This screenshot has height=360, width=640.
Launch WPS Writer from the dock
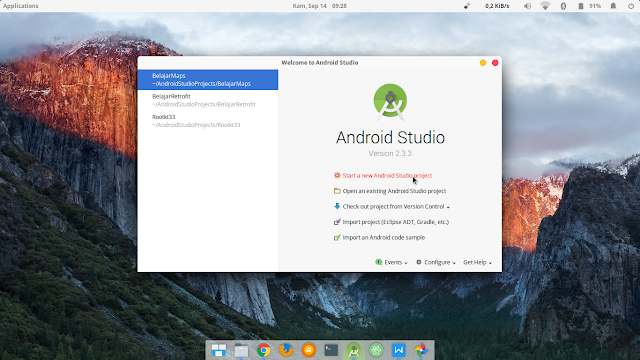click(398, 350)
